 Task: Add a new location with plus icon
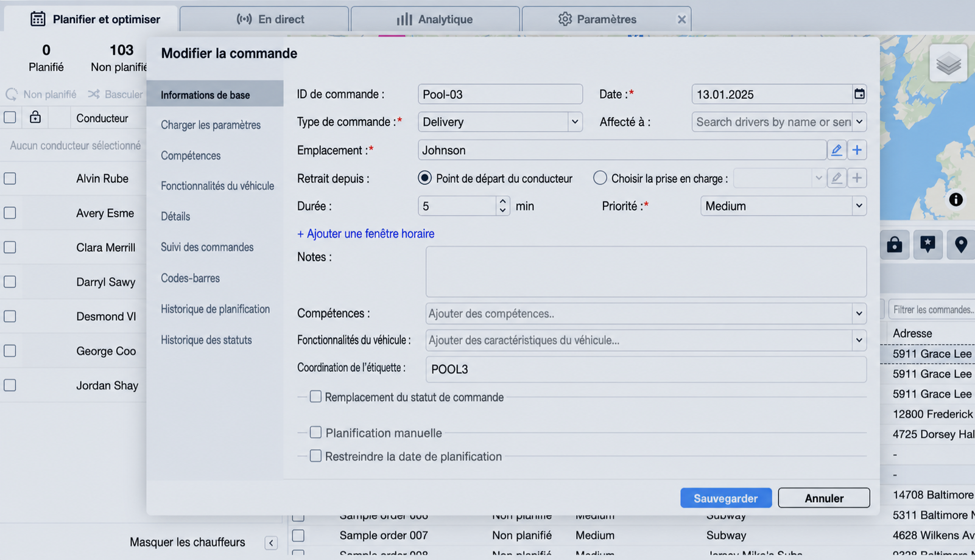857,150
